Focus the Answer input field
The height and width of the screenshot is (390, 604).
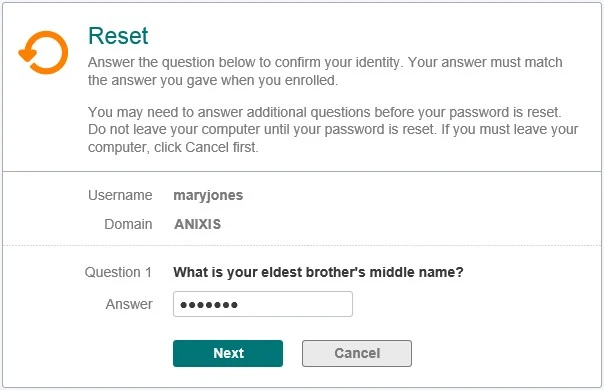tap(263, 304)
